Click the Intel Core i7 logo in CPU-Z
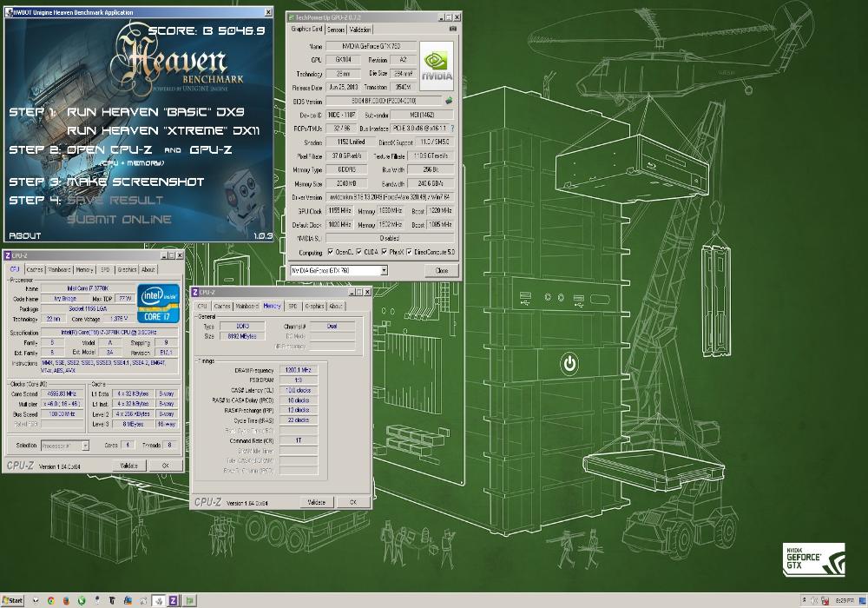This screenshot has width=868, height=608. coord(158,303)
